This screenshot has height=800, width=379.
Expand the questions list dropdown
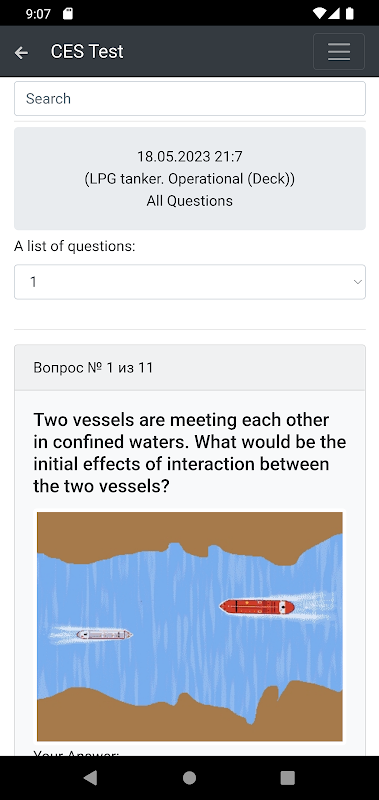190,282
